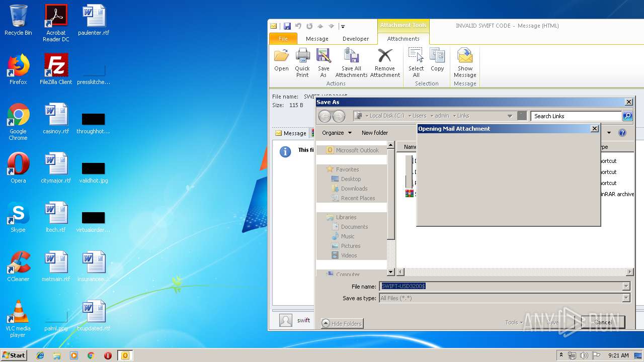Image resolution: width=644 pixels, height=362 pixels.
Task: Open the File tab in Outlook
Action: pos(283,39)
